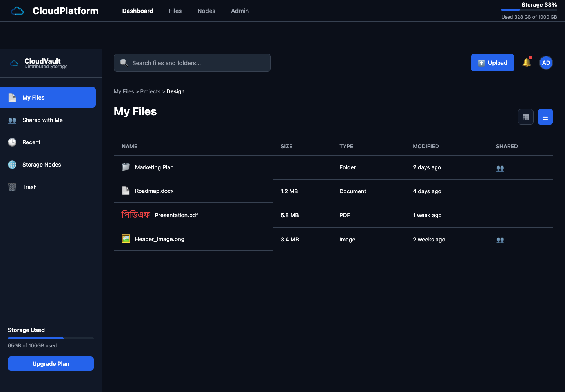Open the Files tab in top navigation
This screenshot has width=565, height=392.
175,11
